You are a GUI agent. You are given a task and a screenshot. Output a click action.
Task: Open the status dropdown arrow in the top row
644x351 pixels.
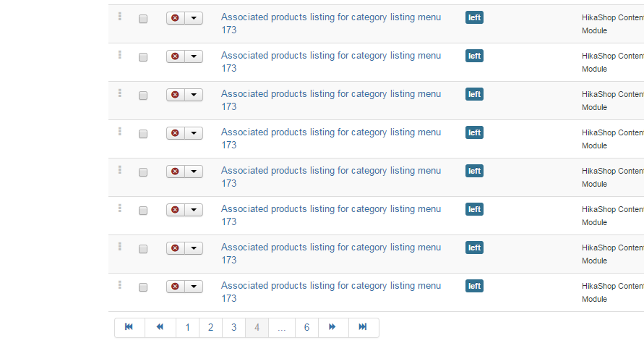[194, 18]
